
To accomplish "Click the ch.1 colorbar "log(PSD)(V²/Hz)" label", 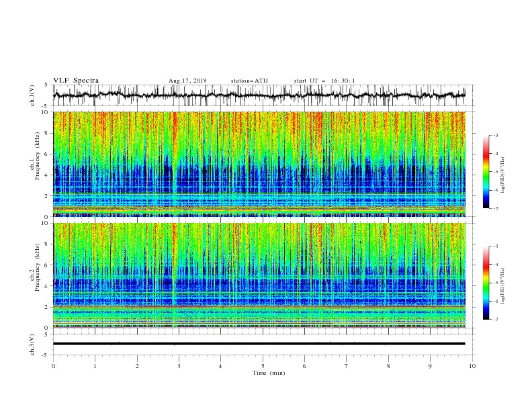I will point(503,175).
